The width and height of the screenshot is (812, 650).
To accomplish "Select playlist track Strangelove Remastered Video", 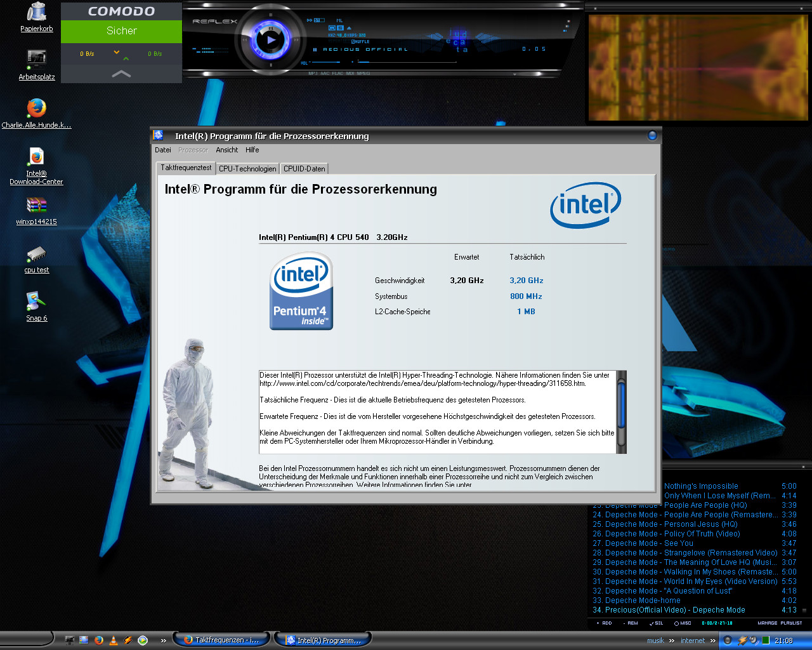I will tap(694, 553).
